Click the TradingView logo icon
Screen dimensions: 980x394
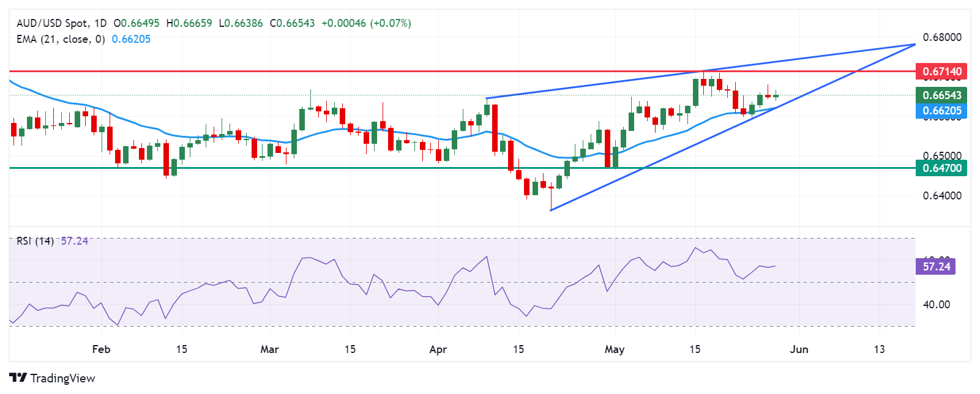coord(18,377)
